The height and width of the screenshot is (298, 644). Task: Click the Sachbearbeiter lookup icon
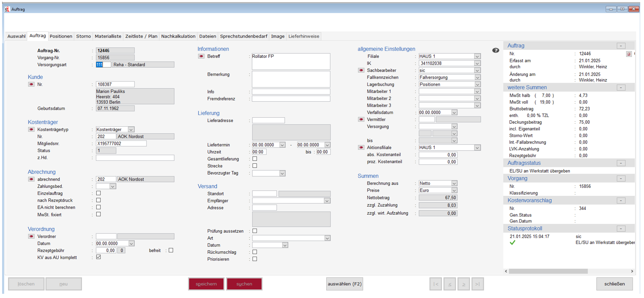tap(361, 70)
